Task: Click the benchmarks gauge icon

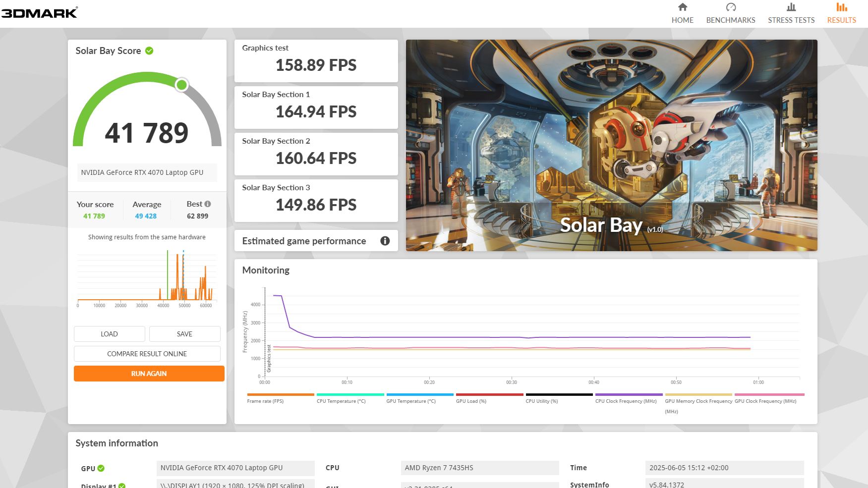Action: pyautogui.click(x=731, y=7)
